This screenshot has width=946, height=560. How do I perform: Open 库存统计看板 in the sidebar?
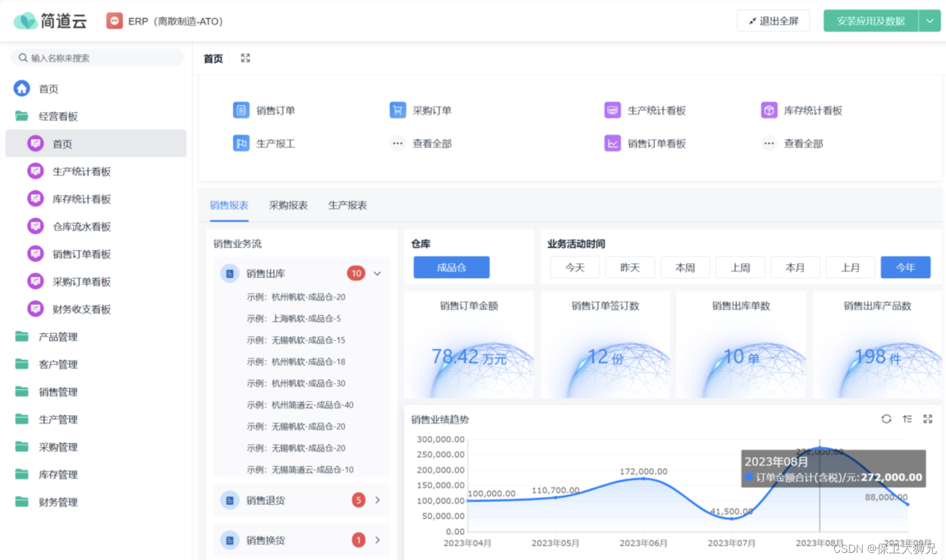click(x=96, y=199)
